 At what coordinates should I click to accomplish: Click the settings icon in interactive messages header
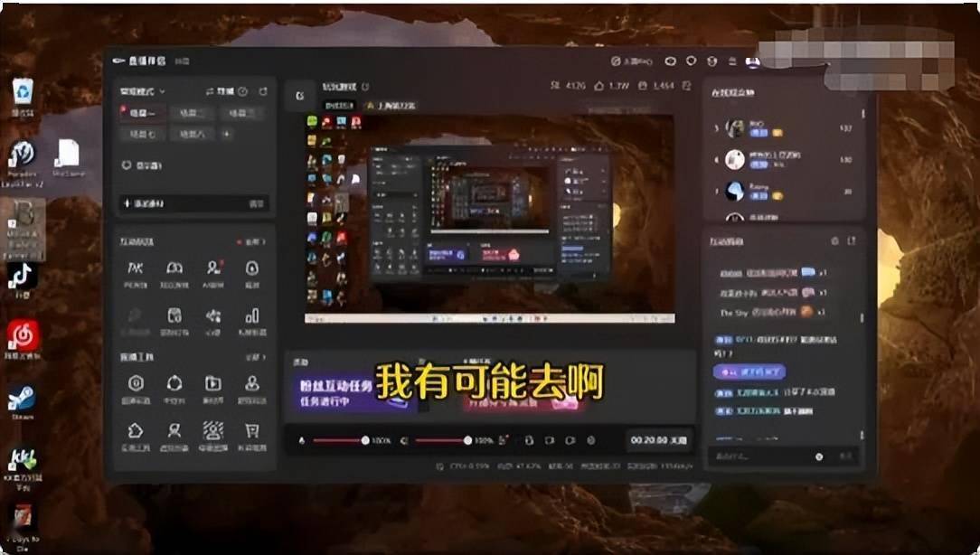pos(834,241)
